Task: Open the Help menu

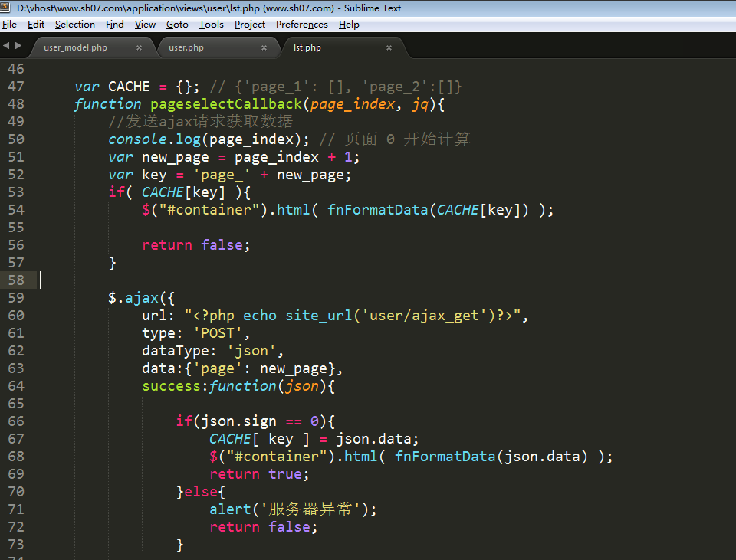Action: click(x=349, y=24)
